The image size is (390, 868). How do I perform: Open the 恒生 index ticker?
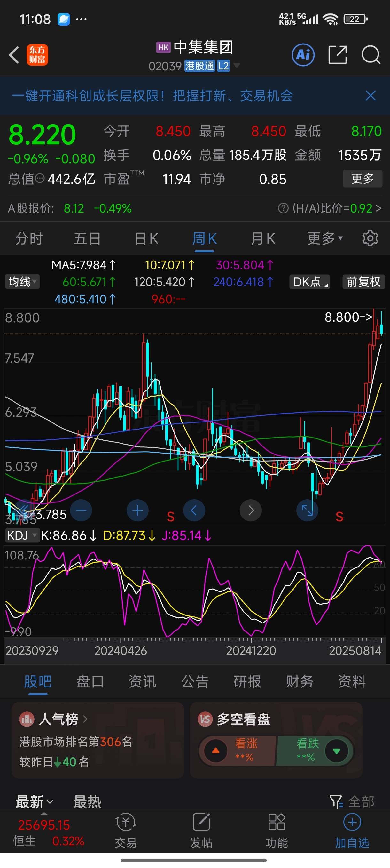(x=49, y=833)
